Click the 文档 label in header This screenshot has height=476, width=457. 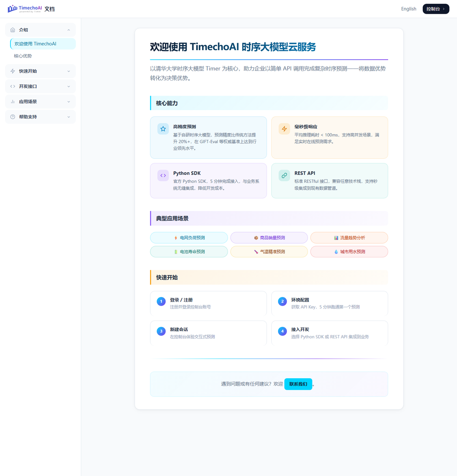point(49,9)
